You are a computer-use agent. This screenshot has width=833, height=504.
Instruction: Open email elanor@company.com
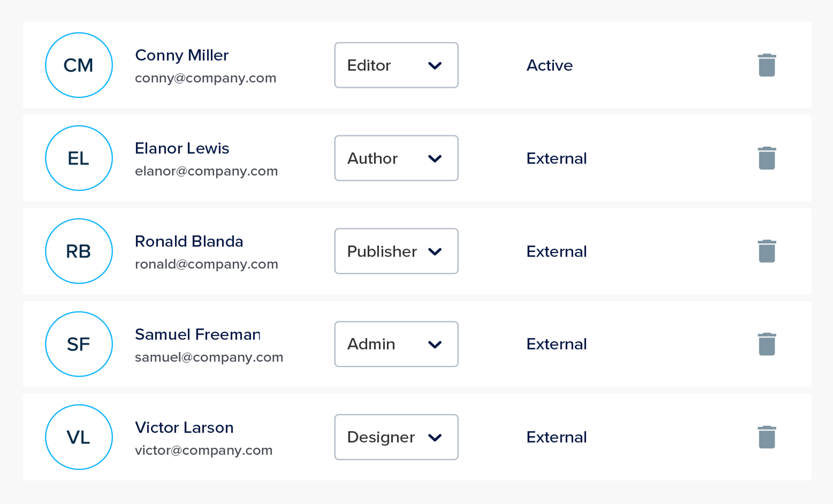pos(206,171)
